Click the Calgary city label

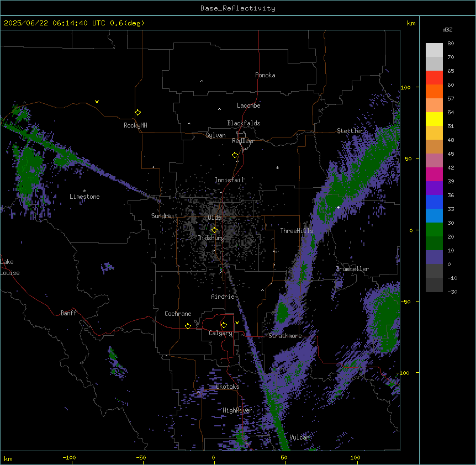[x=220, y=333]
